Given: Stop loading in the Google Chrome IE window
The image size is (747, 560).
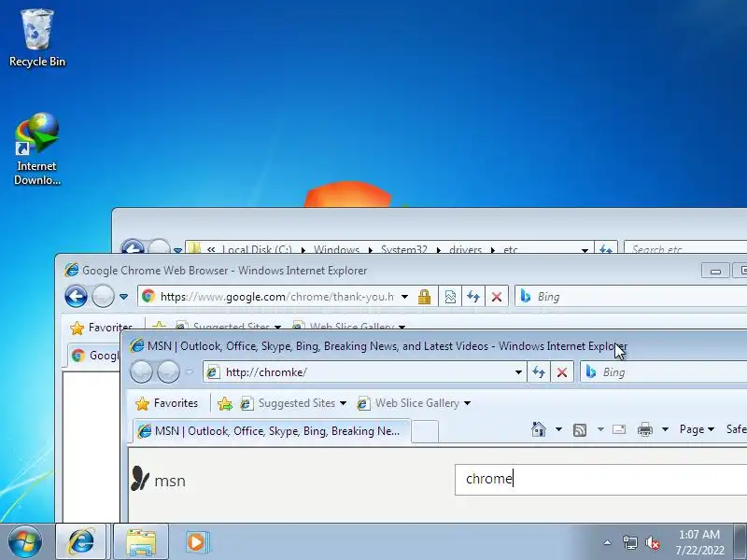Looking at the screenshot, I should pos(497,297).
